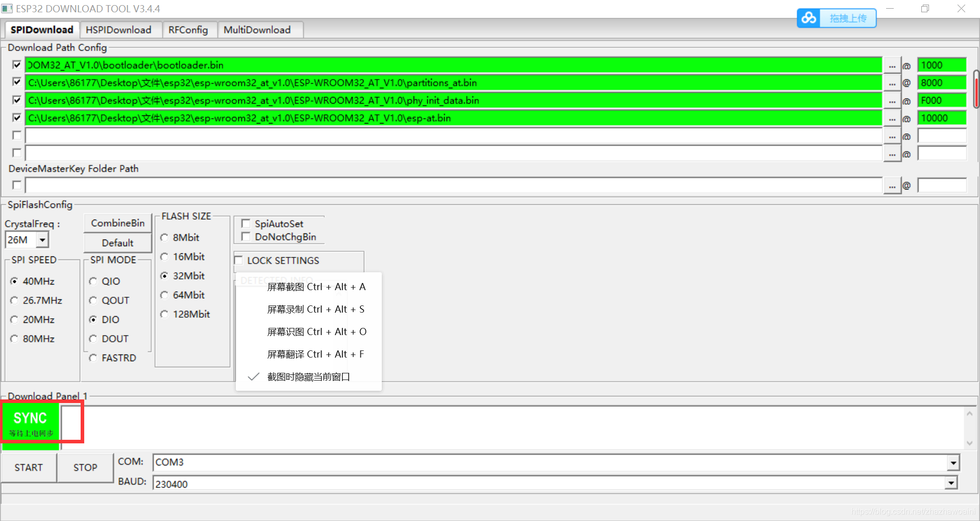Open the CrystalFreq 26M dropdown

pyautogui.click(x=42, y=240)
